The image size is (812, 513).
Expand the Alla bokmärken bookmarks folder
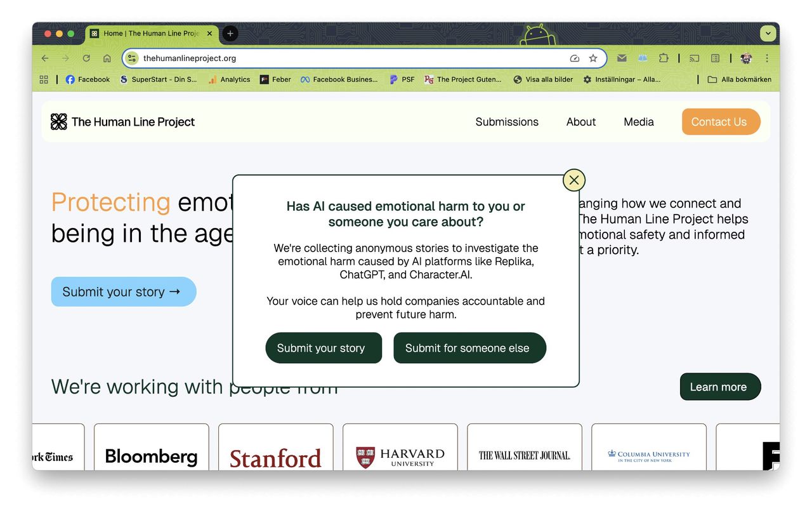(x=740, y=79)
